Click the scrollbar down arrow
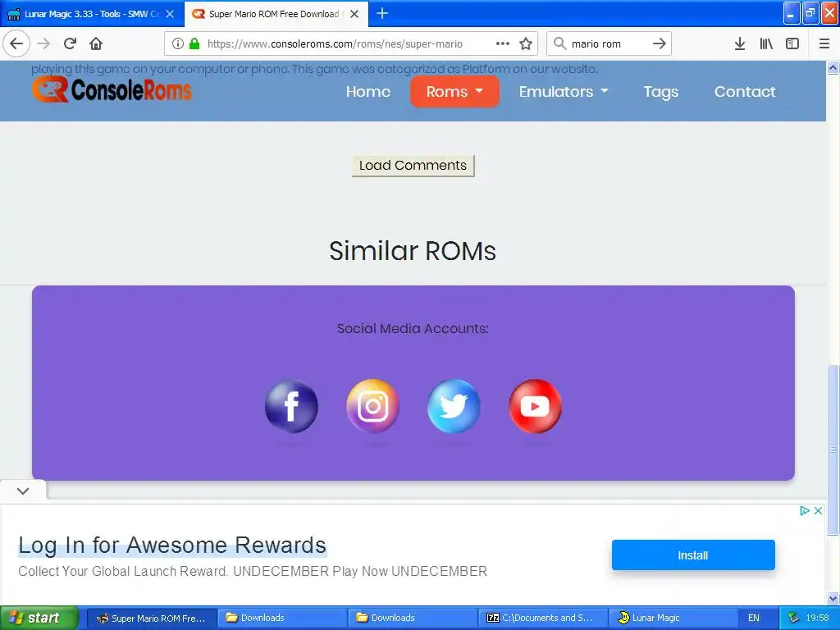This screenshot has height=630, width=840. pyautogui.click(x=833, y=598)
